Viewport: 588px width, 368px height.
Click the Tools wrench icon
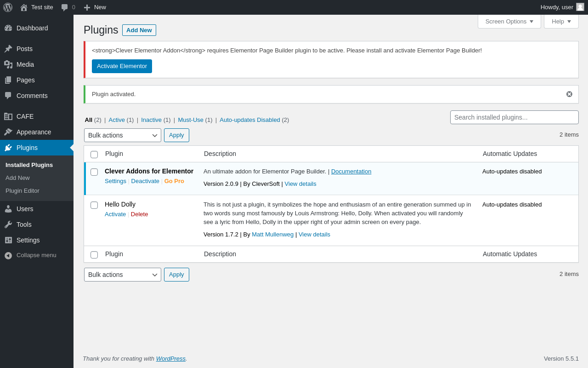[x=8, y=224]
